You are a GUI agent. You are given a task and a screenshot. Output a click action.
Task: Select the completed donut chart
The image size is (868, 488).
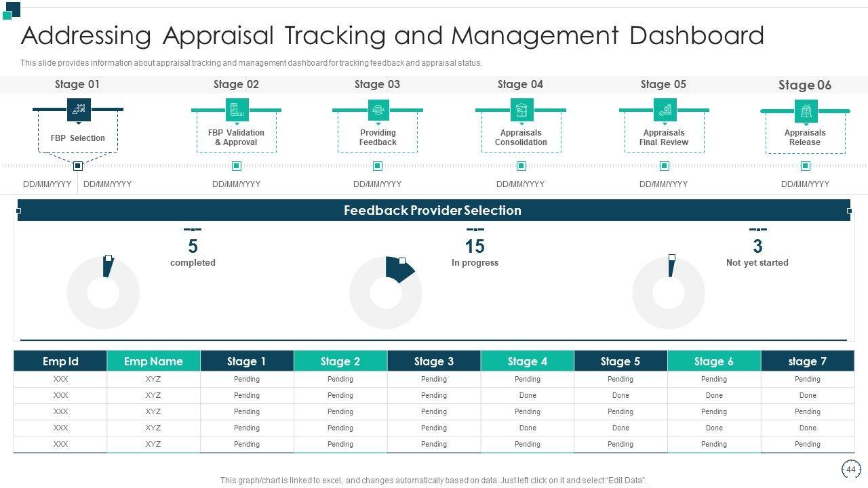tap(103, 293)
